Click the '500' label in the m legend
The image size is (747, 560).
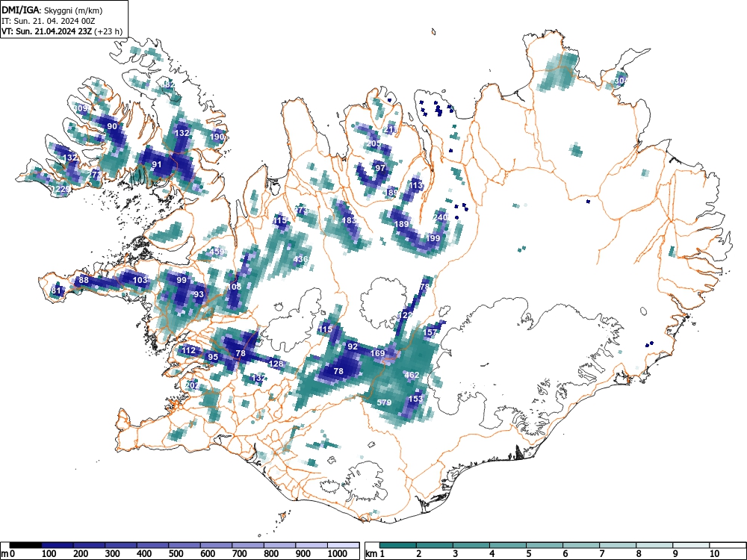176,554
